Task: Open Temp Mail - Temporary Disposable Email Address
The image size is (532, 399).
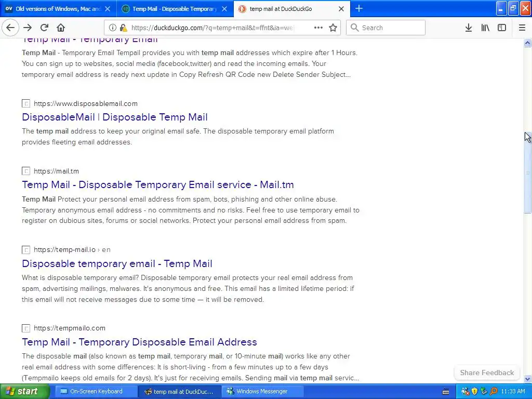Action: click(x=139, y=342)
